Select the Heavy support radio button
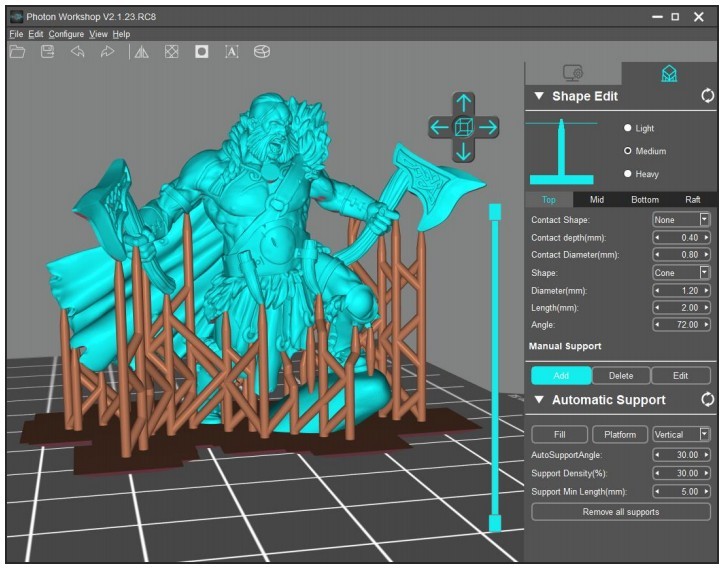Screen dimensions: 724x571 click(x=628, y=174)
